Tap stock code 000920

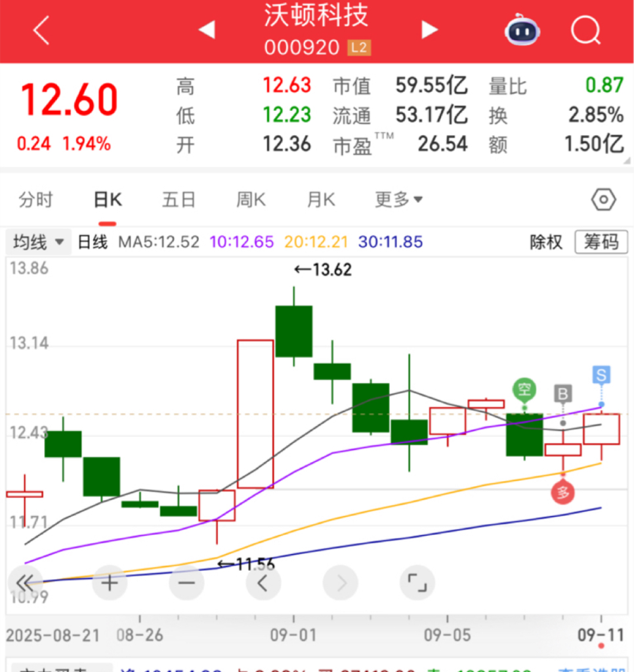click(x=302, y=47)
